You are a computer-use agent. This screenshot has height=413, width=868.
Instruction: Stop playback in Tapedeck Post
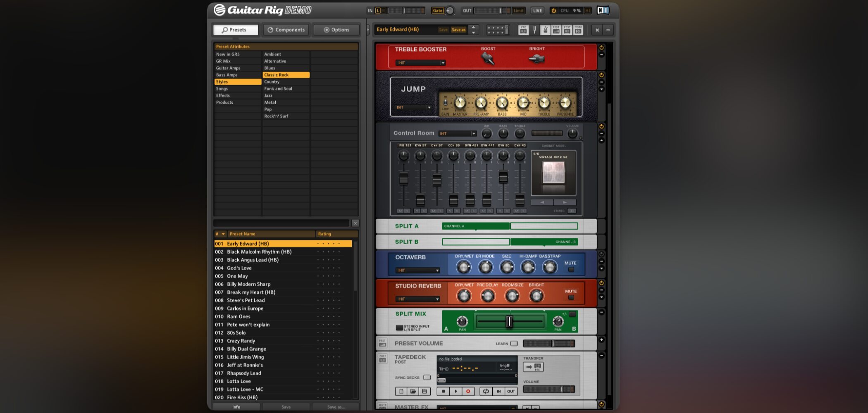pyautogui.click(x=444, y=391)
